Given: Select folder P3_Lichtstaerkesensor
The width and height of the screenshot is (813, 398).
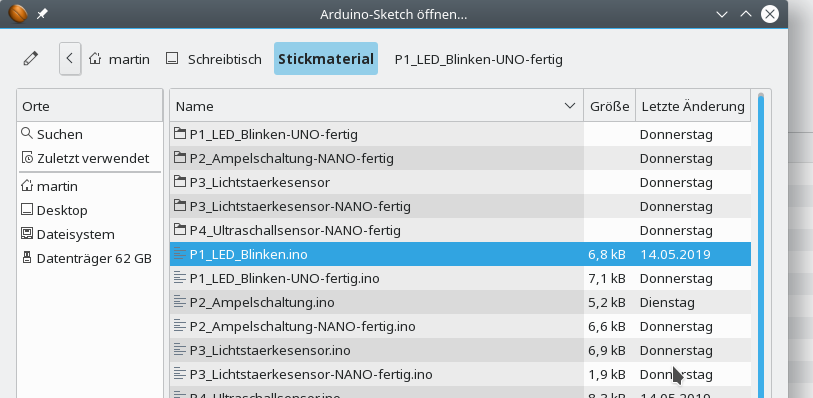Looking at the screenshot, I should 460,182.
